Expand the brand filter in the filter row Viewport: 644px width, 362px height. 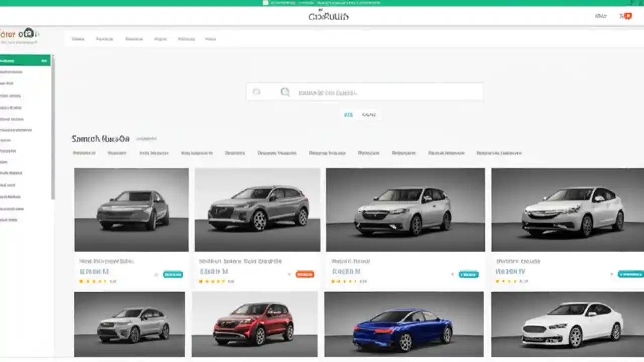click(117, 153)
